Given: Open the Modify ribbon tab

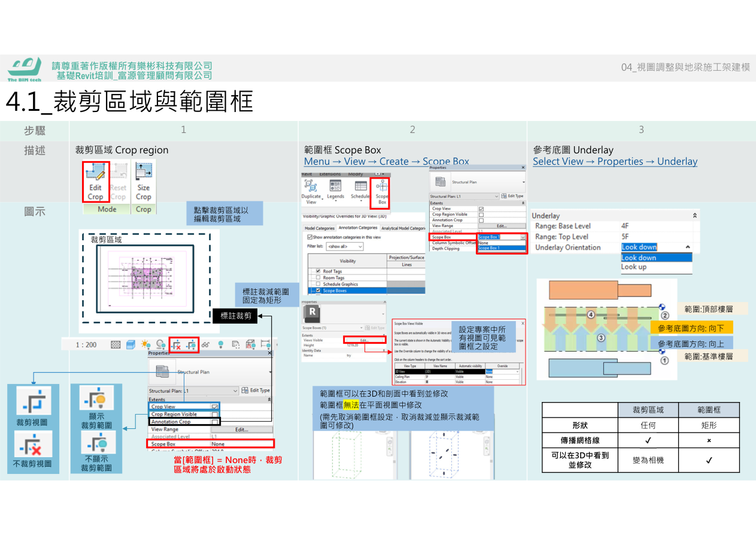Looking at the screenshot, I should (x=356, y=174).
